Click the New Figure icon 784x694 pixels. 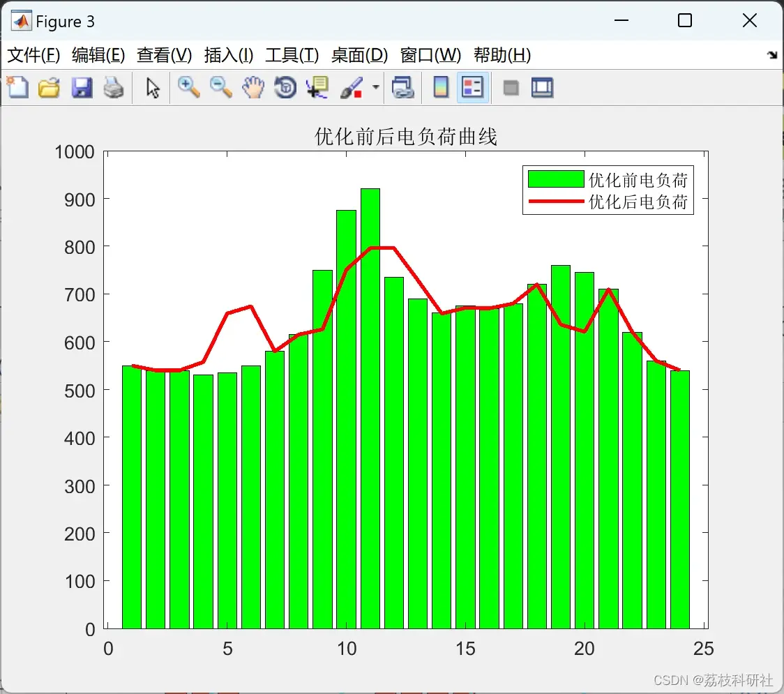18,87
